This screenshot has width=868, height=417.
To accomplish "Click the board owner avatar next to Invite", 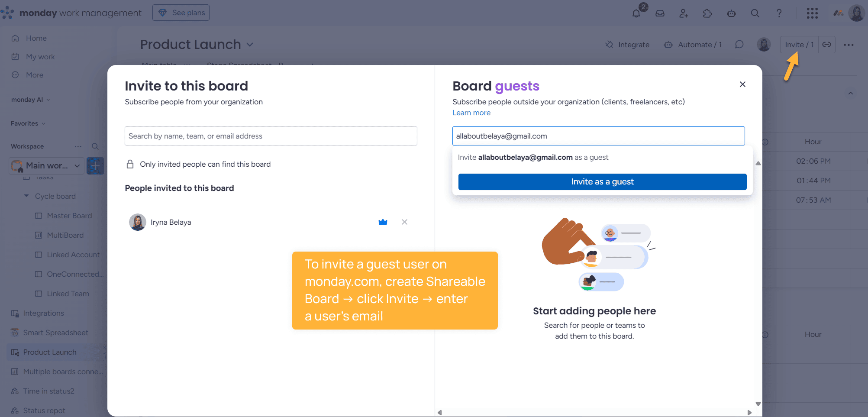I will pos(764,45).
